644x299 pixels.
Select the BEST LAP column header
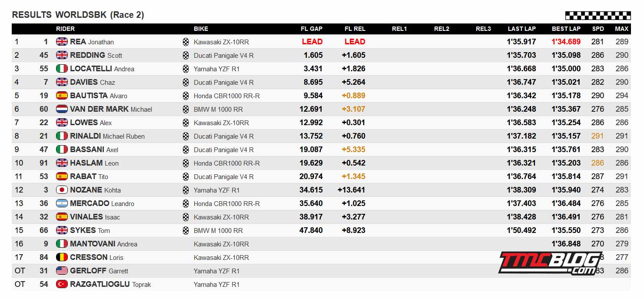[x=566, y=29]
